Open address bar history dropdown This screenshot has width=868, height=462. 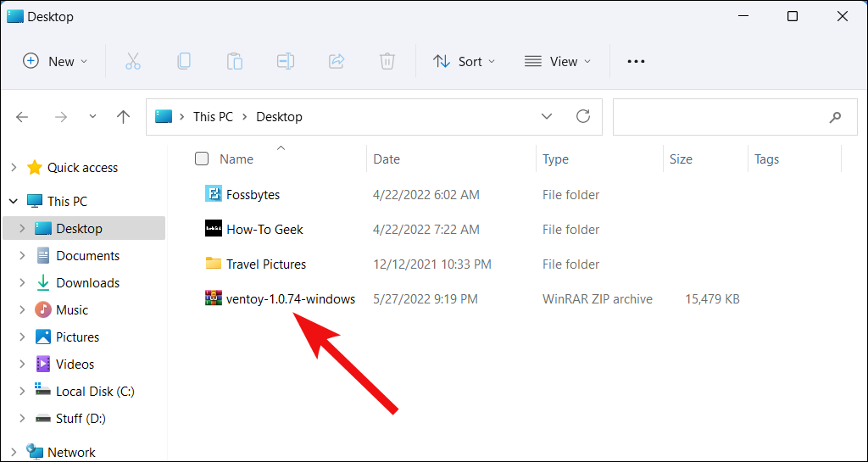coord(547,117)
